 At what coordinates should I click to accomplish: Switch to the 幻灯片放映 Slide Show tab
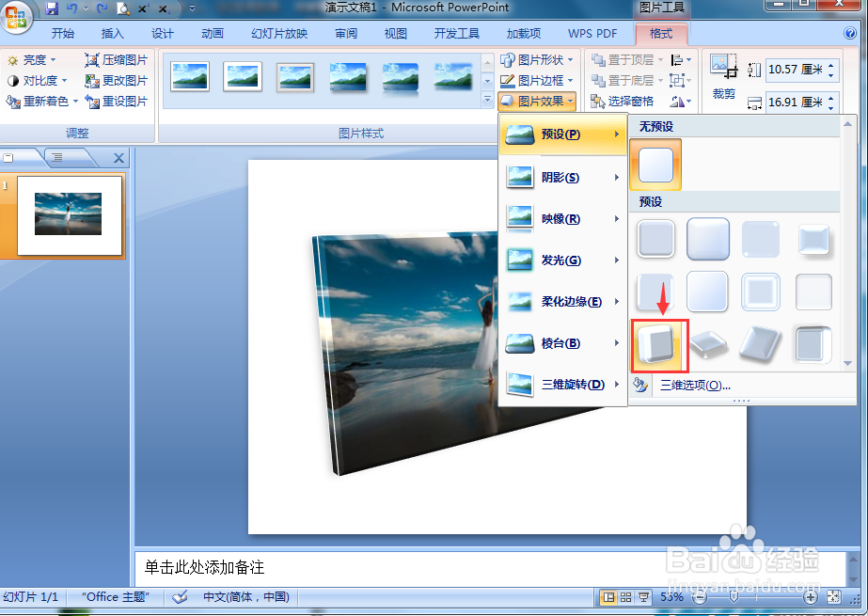tap(279, 34)
